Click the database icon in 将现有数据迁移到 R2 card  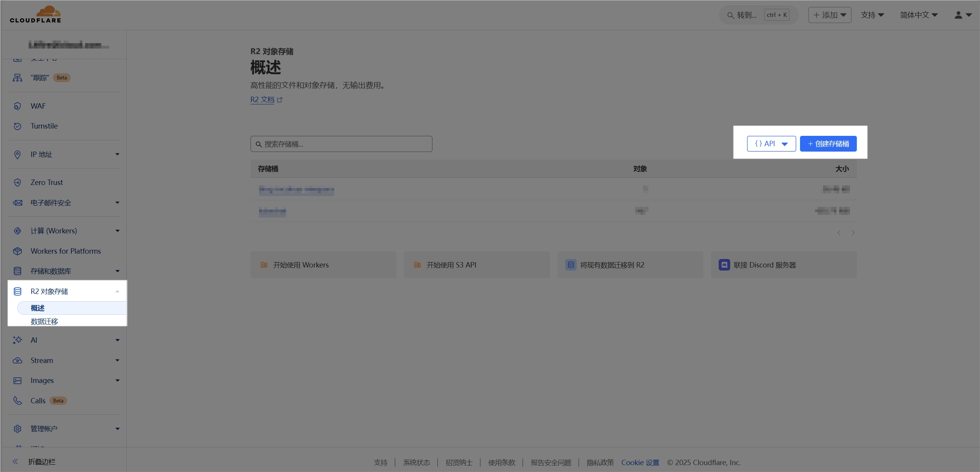click(x=571, y=265)
